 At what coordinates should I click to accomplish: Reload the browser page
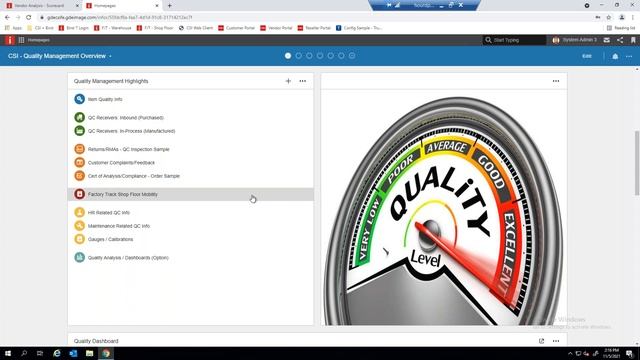tap(29, 18)
